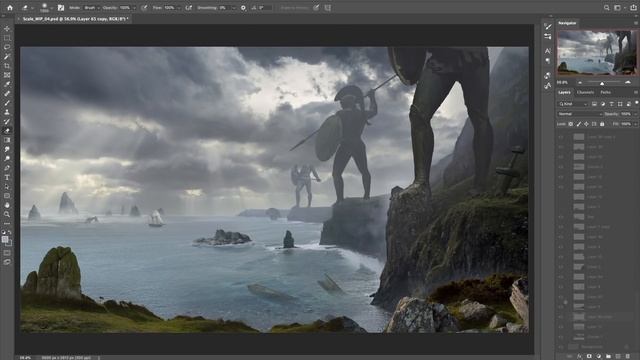
Task: Toggle lock image pixels
Action: [578, 124]
